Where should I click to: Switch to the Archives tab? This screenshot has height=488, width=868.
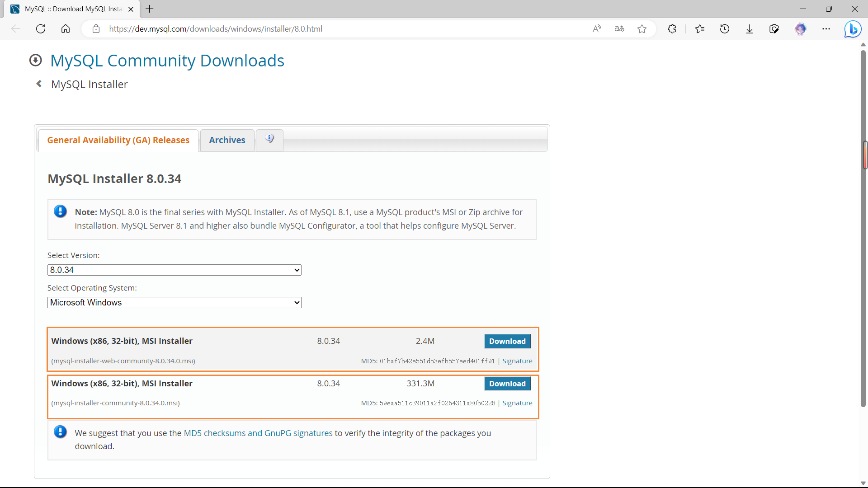227,141
